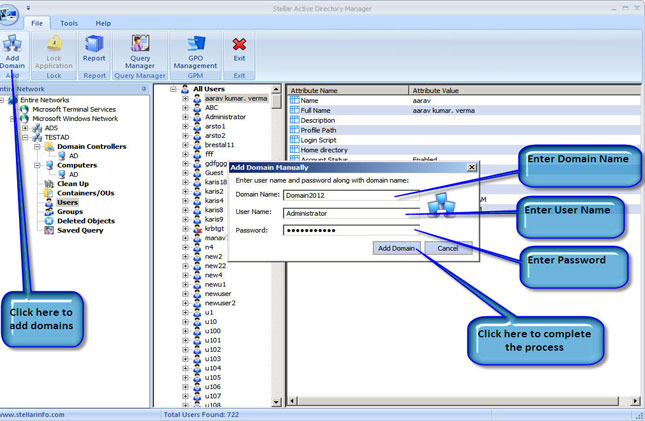645x421 pixels.
Task: Click the Full Name attribute row icon
Action: click(x=295, y=110)
